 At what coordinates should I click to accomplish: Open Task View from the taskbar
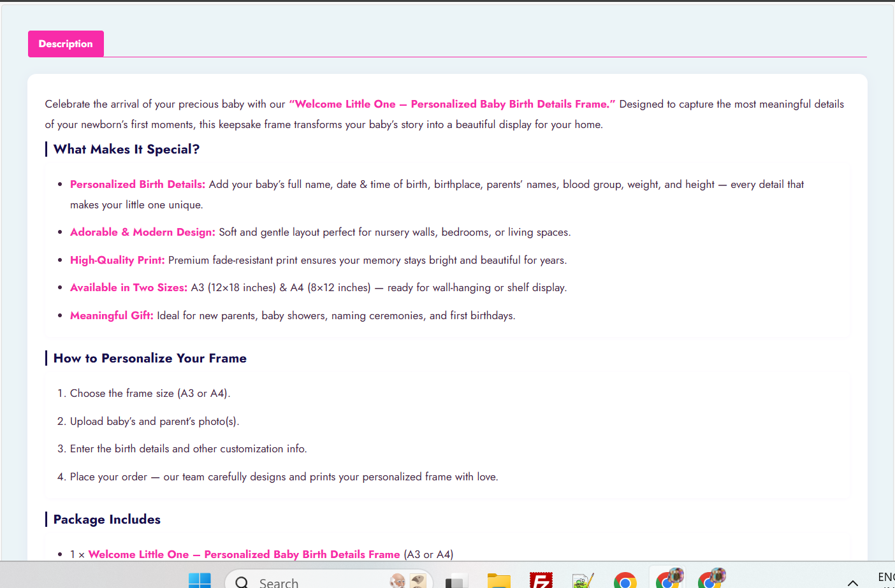coord(455,581)
